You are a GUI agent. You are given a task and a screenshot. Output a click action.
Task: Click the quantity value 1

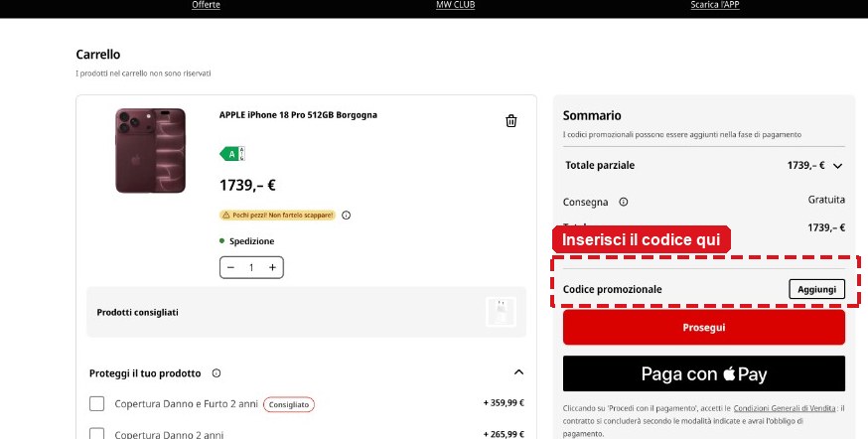coord(251,267)
